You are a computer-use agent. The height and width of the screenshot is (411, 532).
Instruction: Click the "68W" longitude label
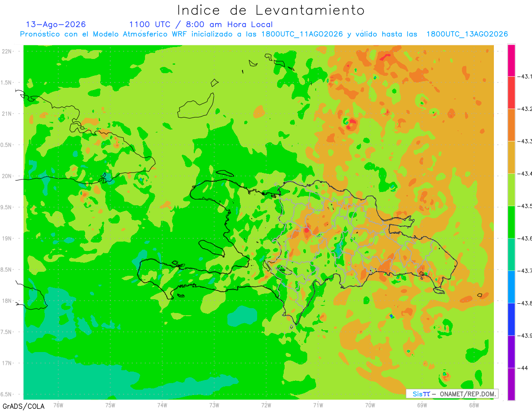pyautogui.click(x=474, y=404)
